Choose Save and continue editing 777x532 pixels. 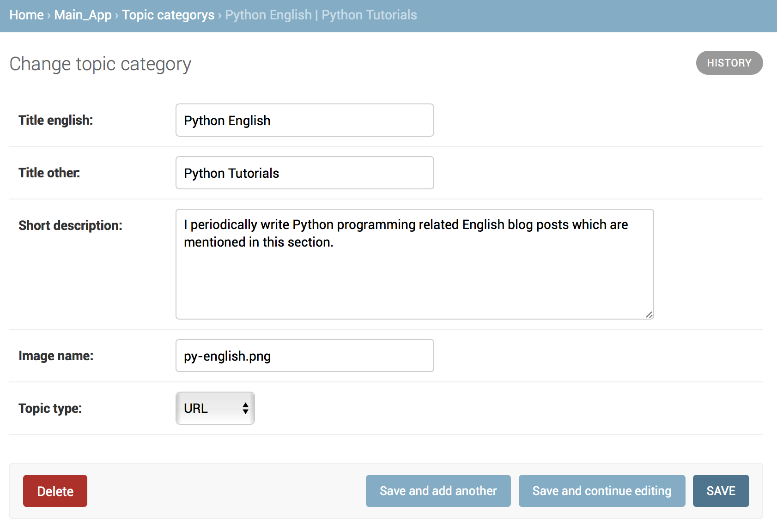click(601, 491)
